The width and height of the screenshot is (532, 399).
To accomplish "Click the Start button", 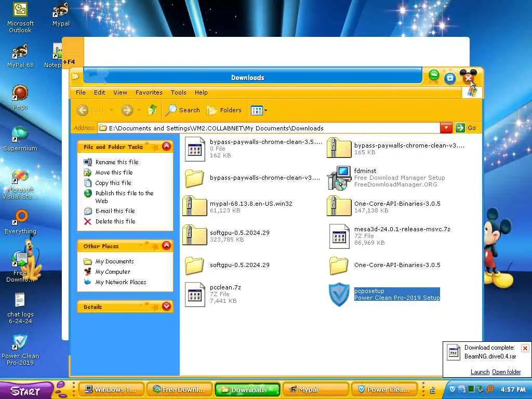I will click(x=25, y=391).
